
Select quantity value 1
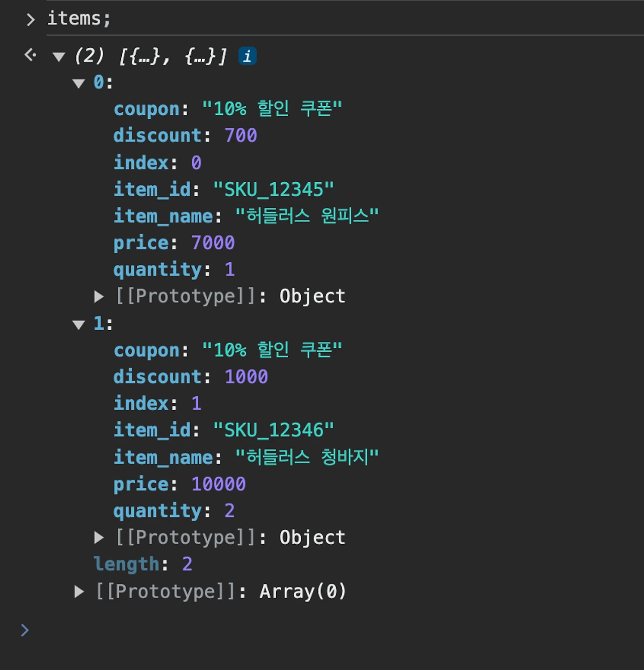tap(229, 269)
